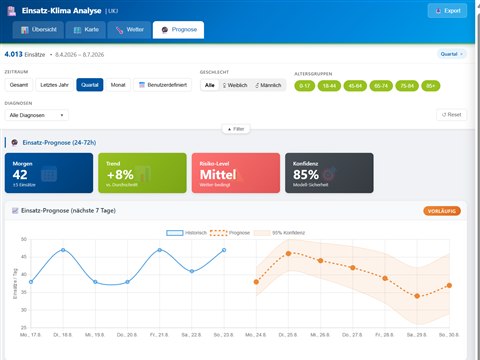This screenshot has height=360, width=480.
Task: Open the Quartal dropdown badge at top right
Action: tap(452, 54)
